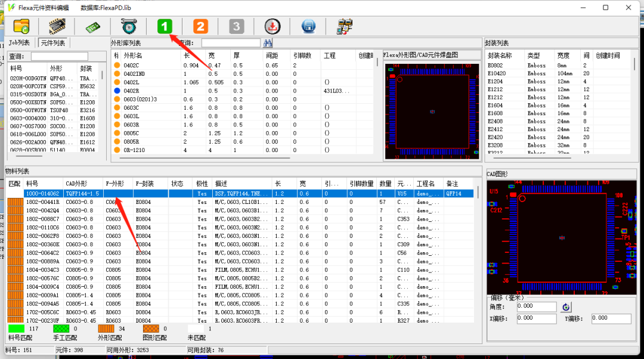Click the blue floppy disk save icon

point(308,26)
